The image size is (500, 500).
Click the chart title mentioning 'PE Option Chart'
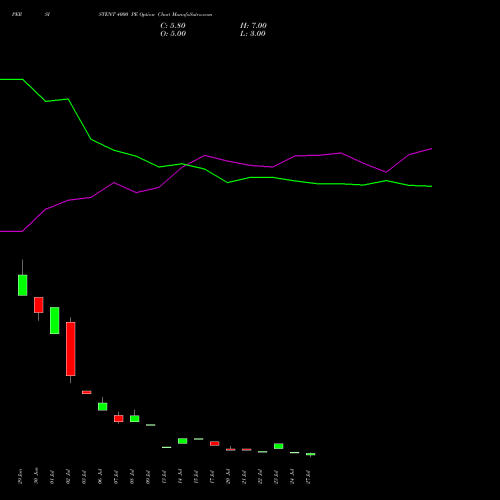(155, 14)
